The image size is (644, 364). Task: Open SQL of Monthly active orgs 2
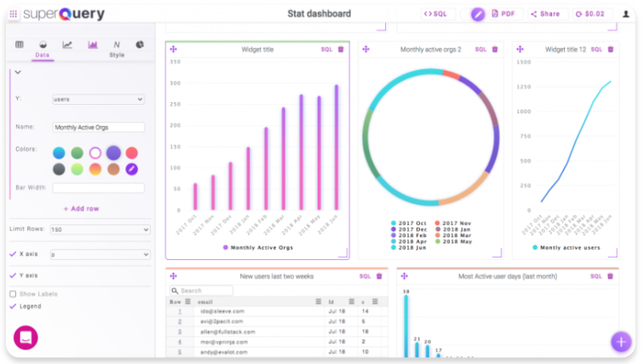pyautogui.click(x=480, y=49)
